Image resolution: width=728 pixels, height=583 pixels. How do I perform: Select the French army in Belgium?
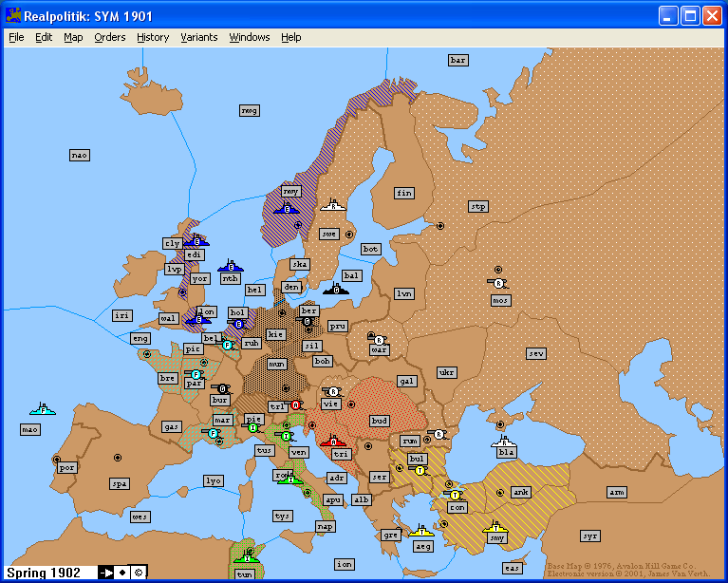[x=227, y=345]
